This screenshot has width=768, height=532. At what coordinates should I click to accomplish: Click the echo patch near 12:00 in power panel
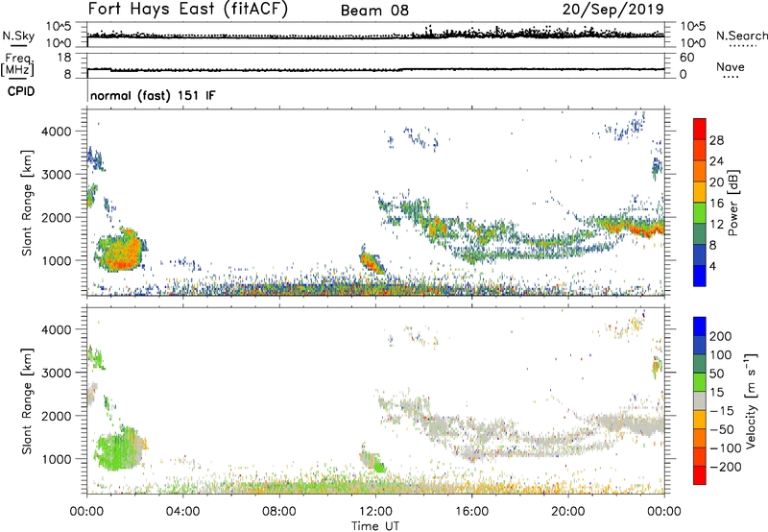click(x=372, y=263)
